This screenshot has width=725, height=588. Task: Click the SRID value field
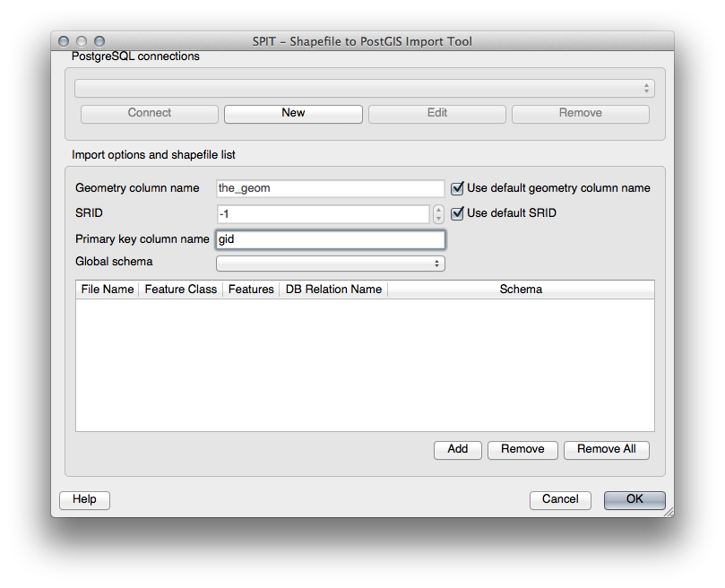323,214
